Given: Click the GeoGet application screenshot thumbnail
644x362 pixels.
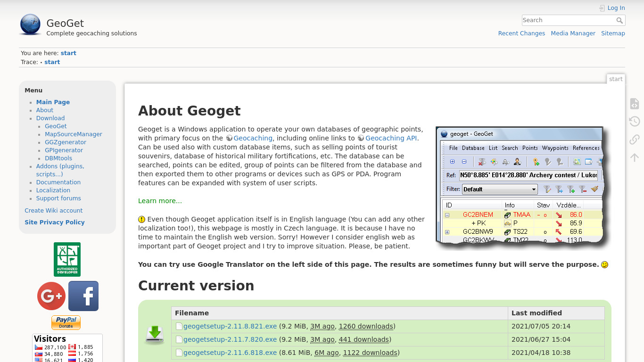Looking at the screenshot, I should [523, 187].
